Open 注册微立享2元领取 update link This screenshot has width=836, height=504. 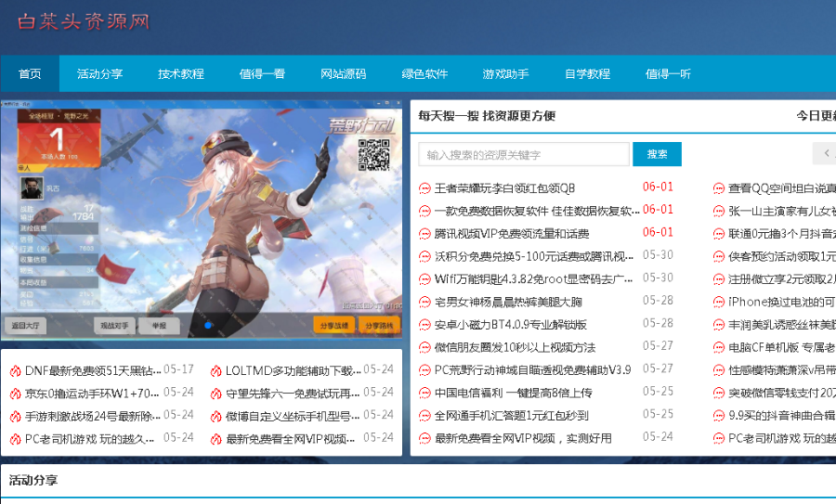[782, 279]
